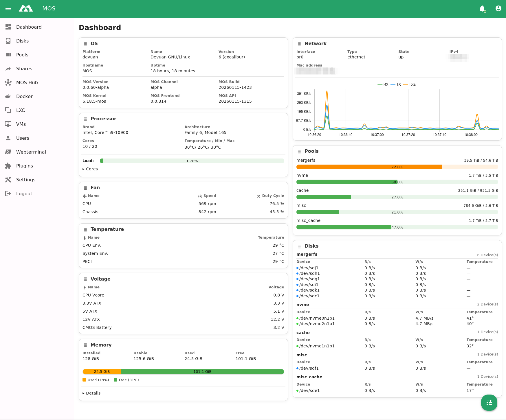Select the LXC icon in the sidebar
506x420 pixels.
[x=8, y=110]
